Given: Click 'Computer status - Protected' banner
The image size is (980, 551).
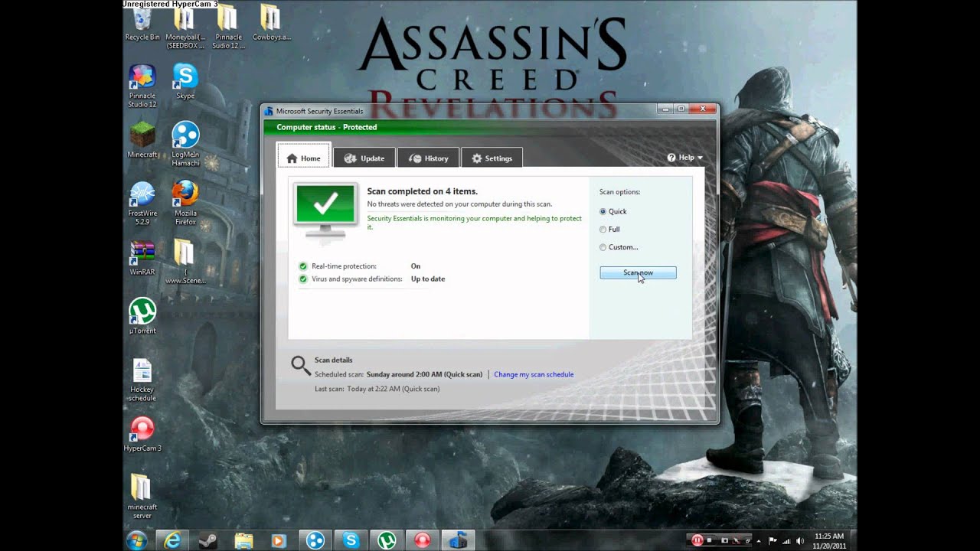Looking at the screenshot, I should 490,127.
